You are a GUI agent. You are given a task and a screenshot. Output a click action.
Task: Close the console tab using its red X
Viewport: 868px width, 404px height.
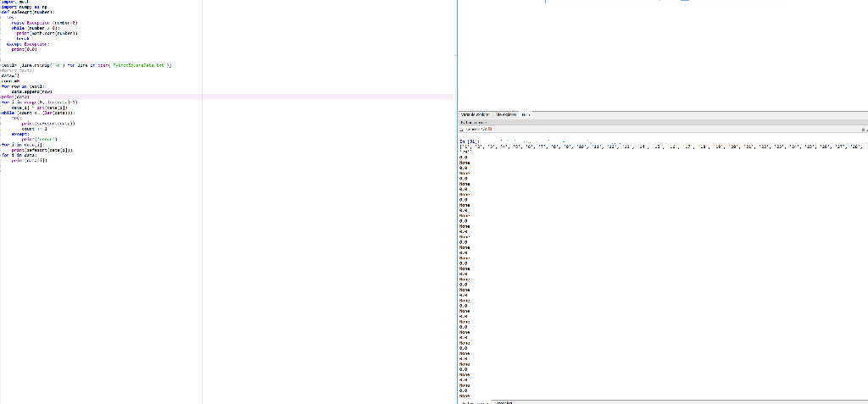click(x=490, y=129)
